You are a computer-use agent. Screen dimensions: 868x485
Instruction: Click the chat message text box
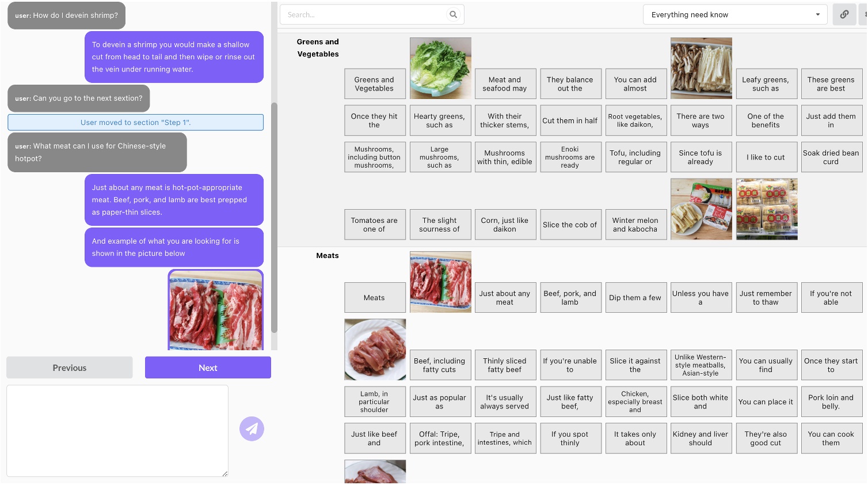(117, 430)
